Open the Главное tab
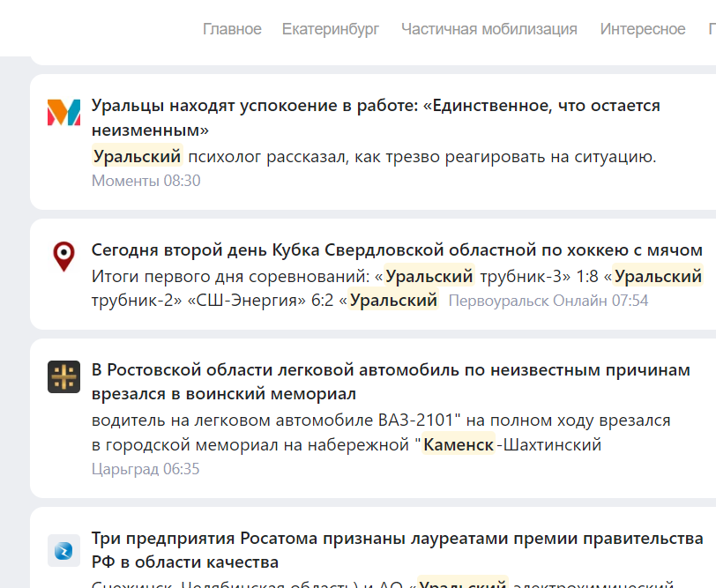The width and height of the screenshot is (716, 588). coord(232,29)
